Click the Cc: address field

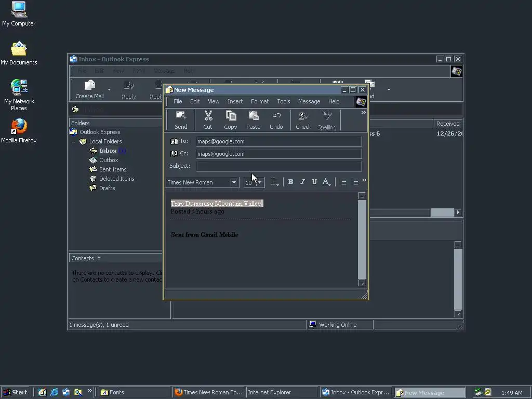(279, 154)
